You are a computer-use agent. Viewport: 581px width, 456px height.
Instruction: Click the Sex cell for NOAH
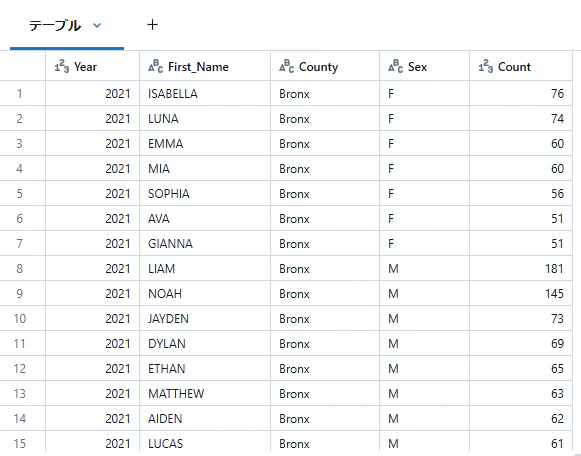point(424,294)
